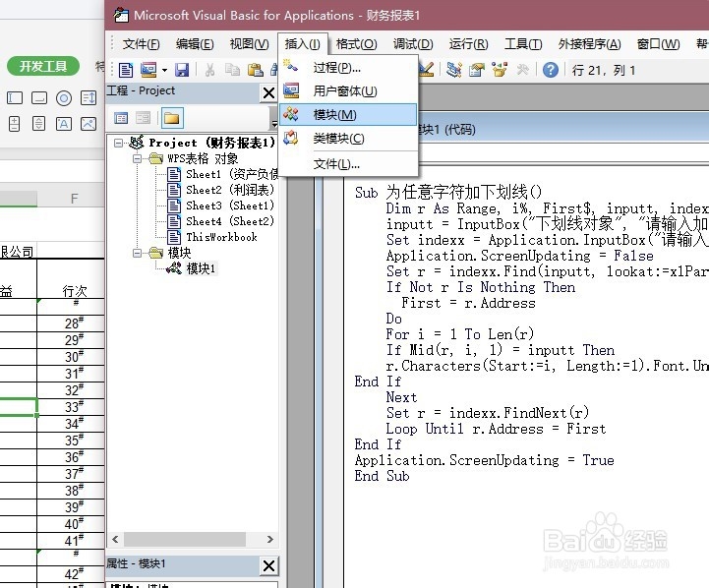The height and width of the screenshot is (588, 709).
Task: Click code line "Application.ScreenUpdating = True"
Action: (484, 460)
